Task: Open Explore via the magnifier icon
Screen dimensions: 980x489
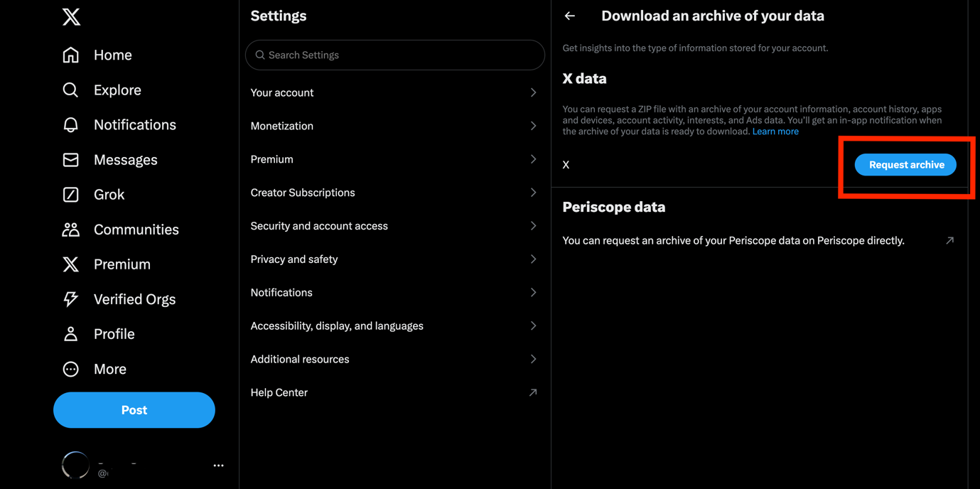Action: coord(70,90)
